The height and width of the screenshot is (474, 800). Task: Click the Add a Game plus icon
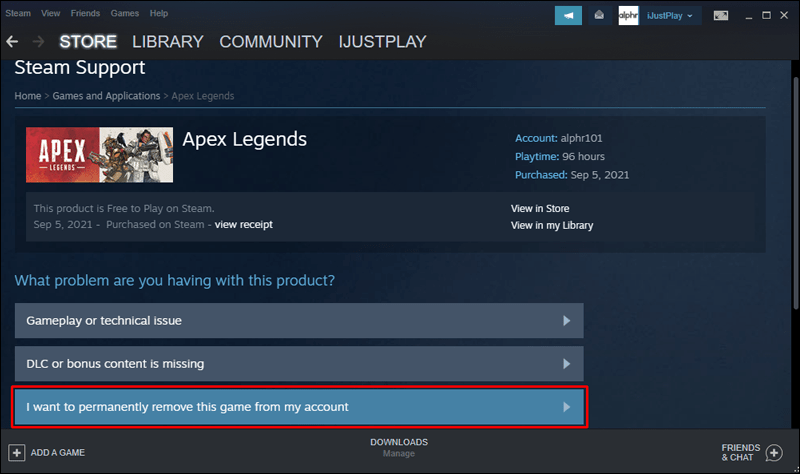[16, 453]
